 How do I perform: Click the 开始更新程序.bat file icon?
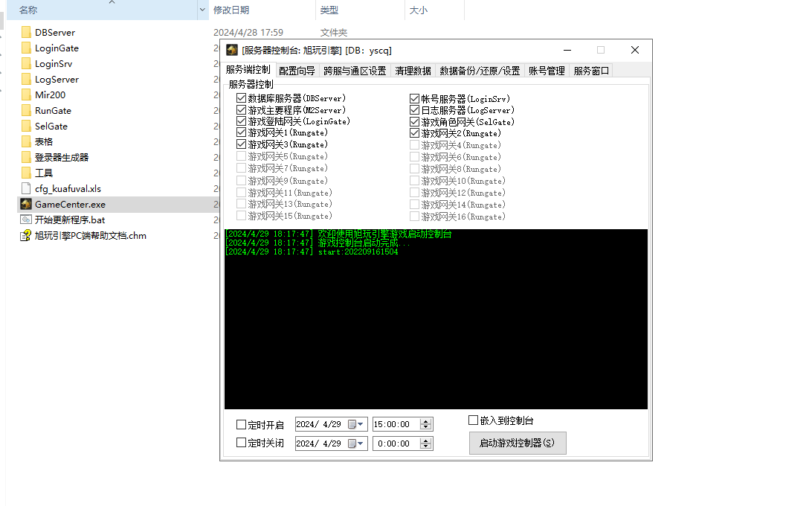tap(26, 220)
